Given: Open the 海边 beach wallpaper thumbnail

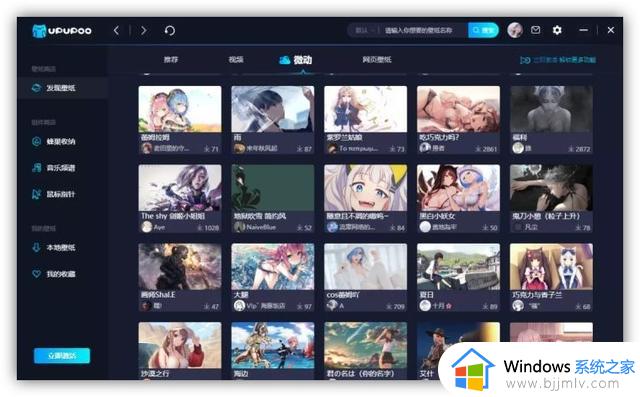Looking at the screenshot, I should (x=273, y=345).
